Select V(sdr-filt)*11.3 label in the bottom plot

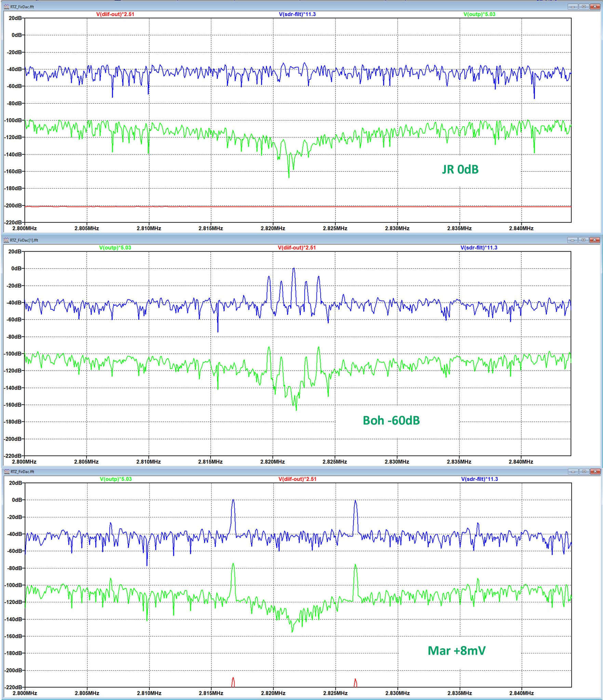tap(479, 479)
